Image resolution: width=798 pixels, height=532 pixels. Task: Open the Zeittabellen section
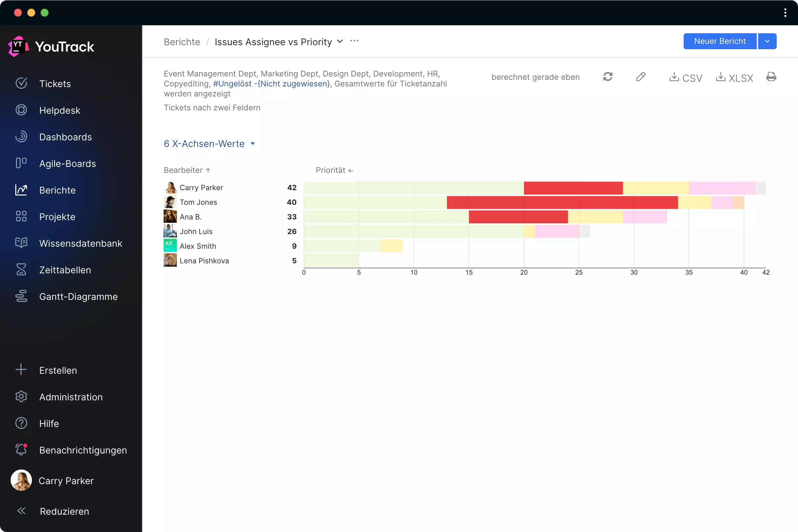65,270
